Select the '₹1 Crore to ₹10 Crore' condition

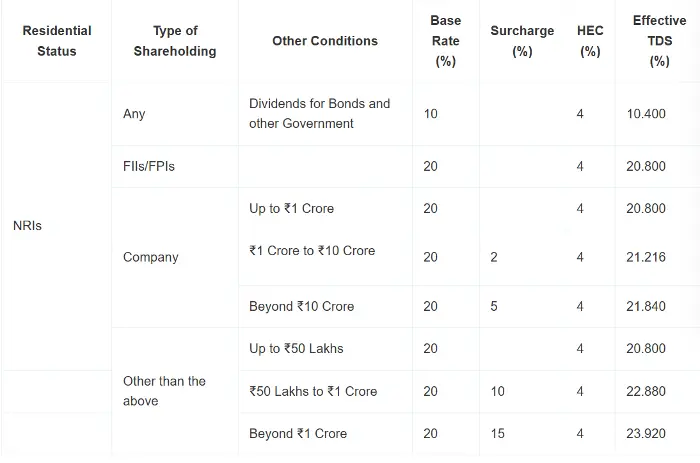pos(312,250)
